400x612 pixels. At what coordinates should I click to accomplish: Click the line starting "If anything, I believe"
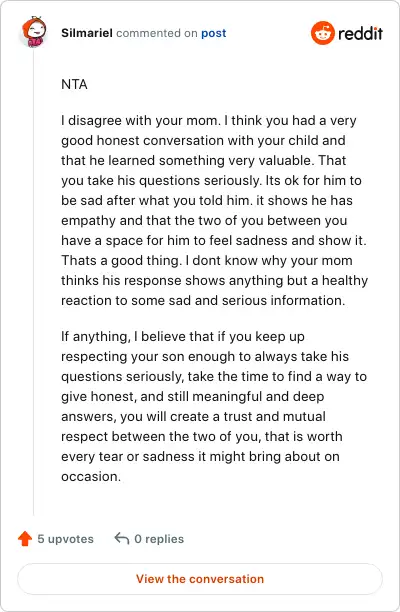[x=183, y=336]
